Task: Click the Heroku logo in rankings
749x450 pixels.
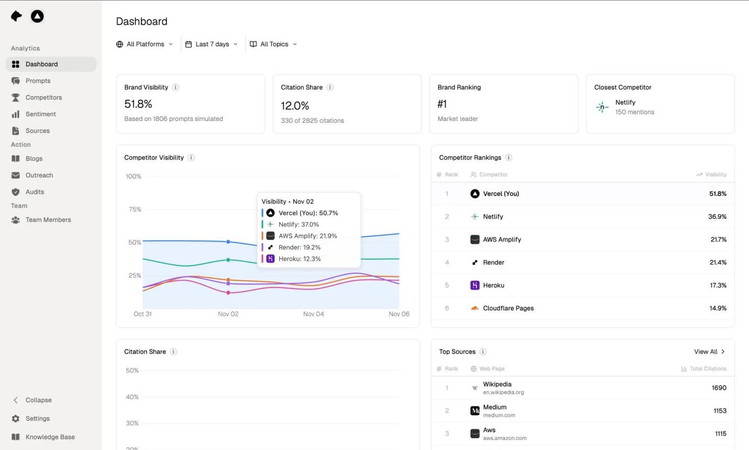Action: click(x=474, y=285)
